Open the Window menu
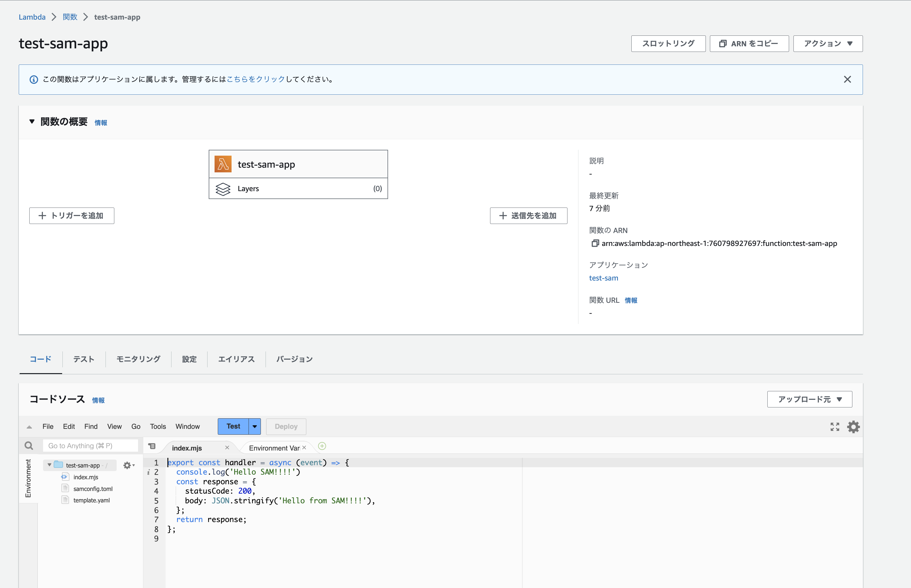Screen dimensions: 911x588 tap(188, 426)
